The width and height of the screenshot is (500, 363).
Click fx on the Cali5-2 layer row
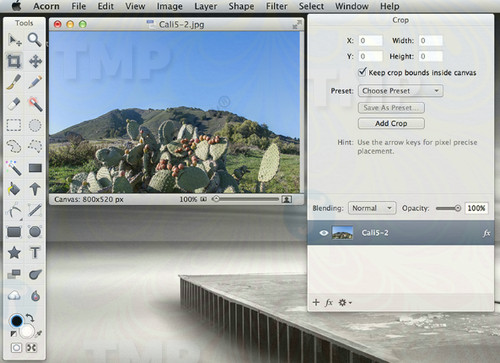point(487,233)
